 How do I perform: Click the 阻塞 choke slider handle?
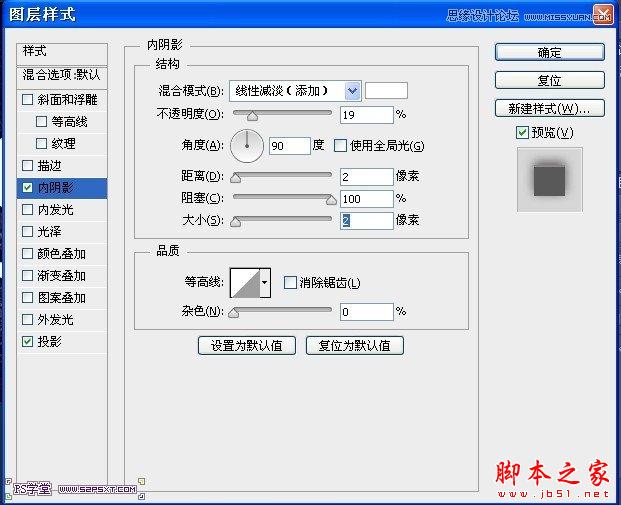[331, 200]
